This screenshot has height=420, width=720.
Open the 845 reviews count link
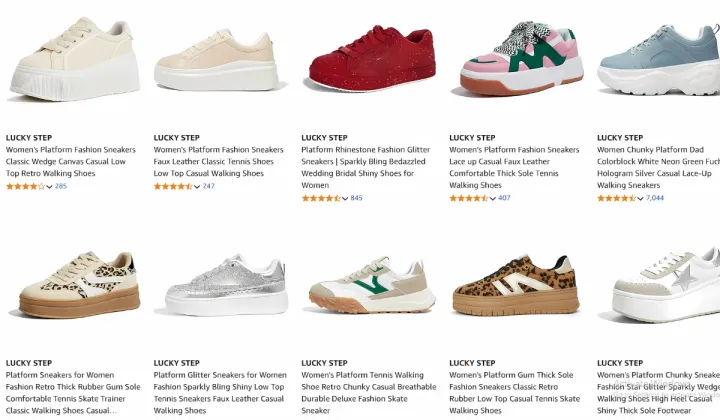pyautogui.click(x=356, y=198)
